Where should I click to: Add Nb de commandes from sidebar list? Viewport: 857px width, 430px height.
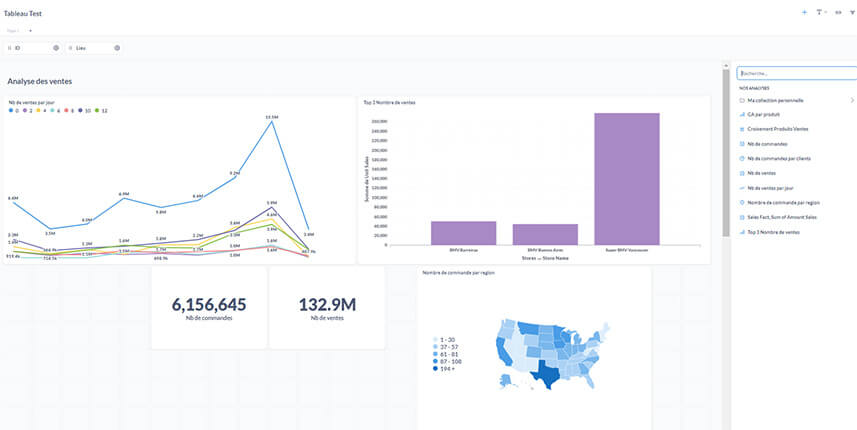767,144
